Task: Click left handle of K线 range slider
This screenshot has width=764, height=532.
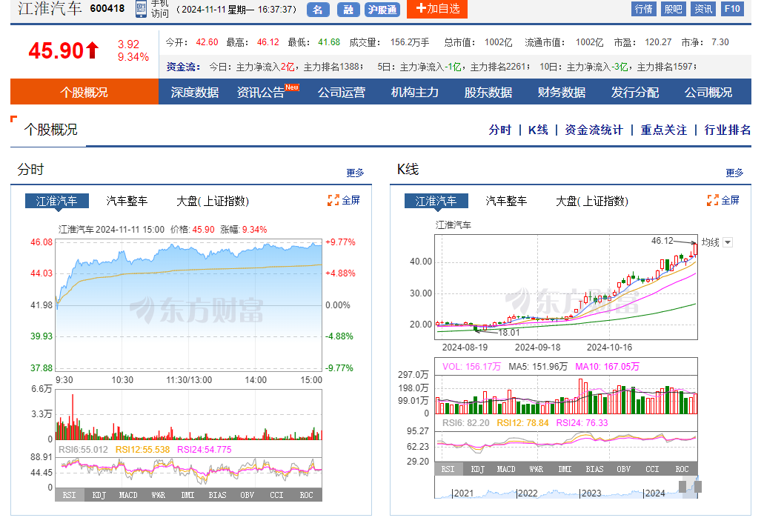Action: 682,486
